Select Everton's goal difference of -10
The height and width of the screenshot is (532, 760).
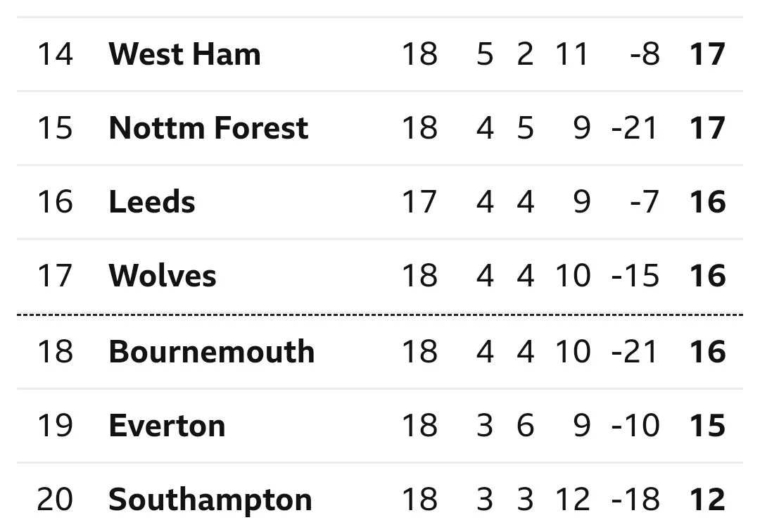point(635,426)
